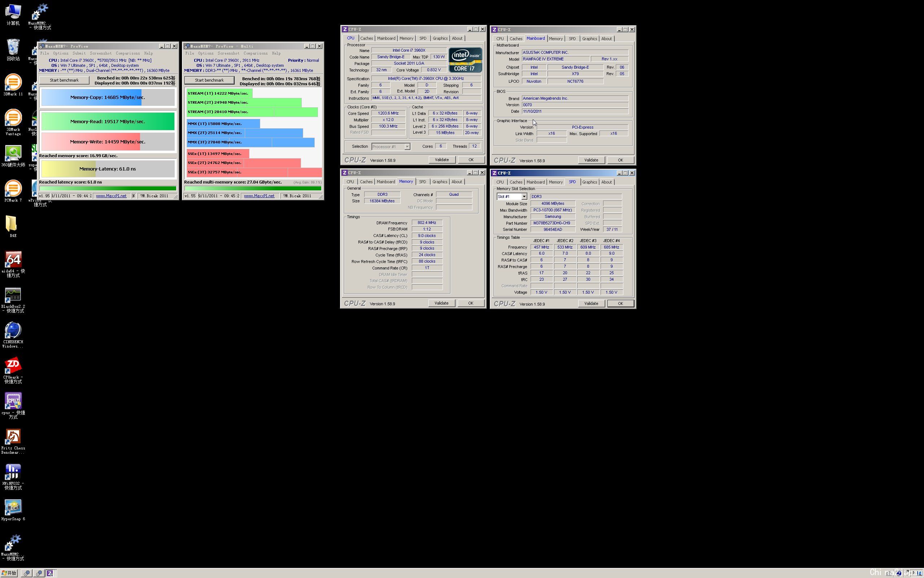The height and width of the screenshot is (578, 924).
Task: Click the Memory-Read 19517 MByte/sec result bar
Action: coord(108,122)
